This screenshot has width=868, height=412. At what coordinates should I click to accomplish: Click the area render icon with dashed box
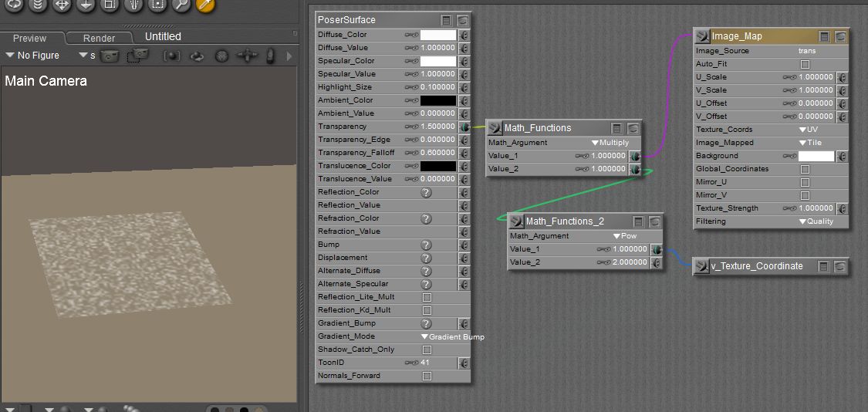(137, 56)
